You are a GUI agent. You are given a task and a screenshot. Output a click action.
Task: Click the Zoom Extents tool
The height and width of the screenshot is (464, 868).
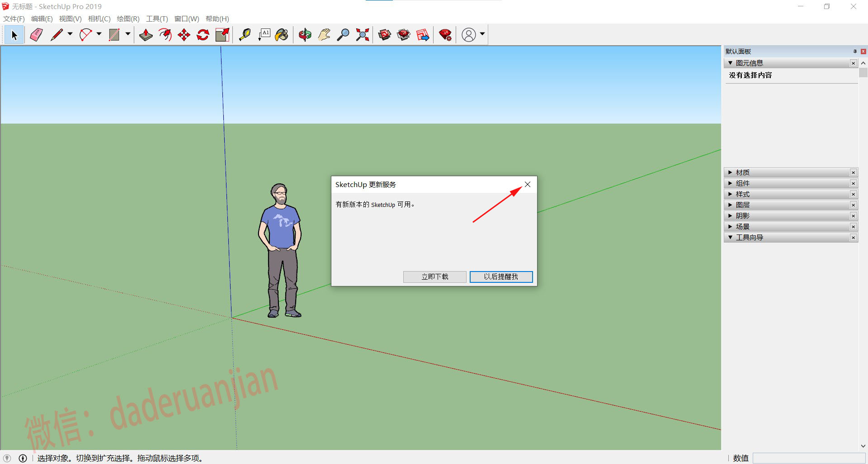pos(362,35)
